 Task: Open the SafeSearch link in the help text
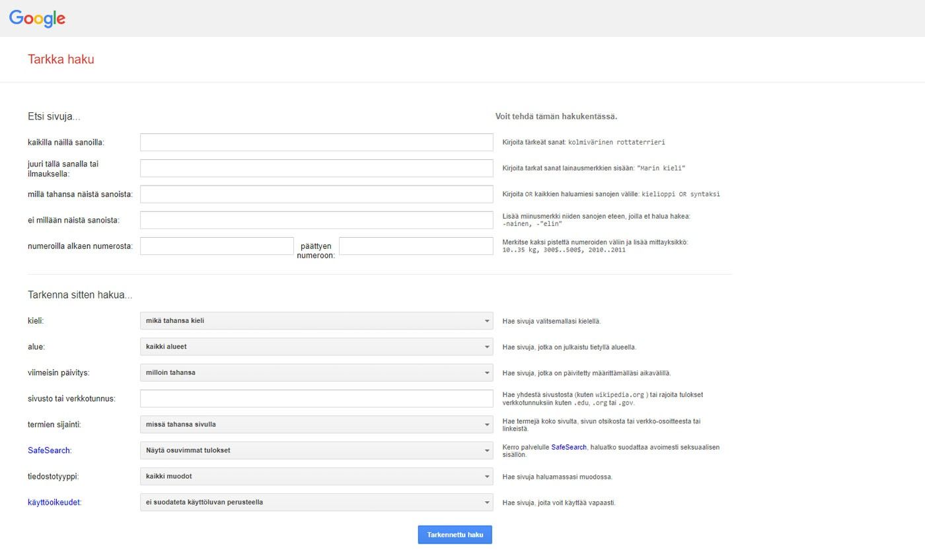(569, 446)
